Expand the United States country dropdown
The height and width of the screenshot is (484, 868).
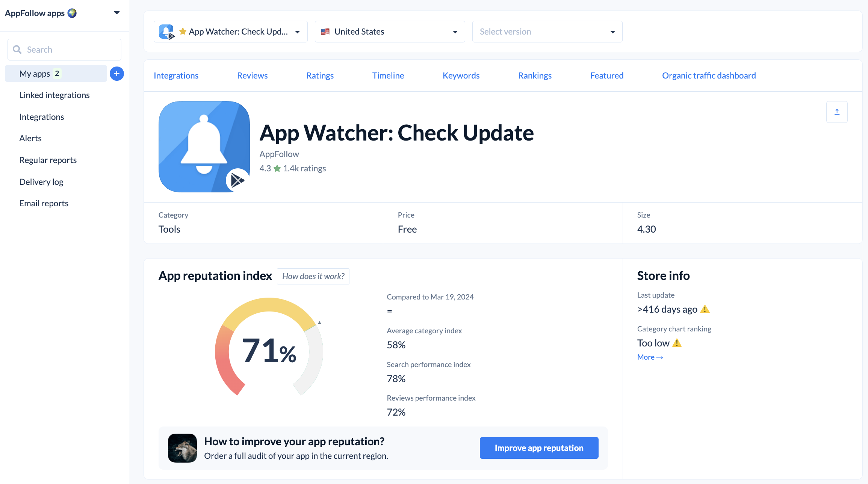point(455,32)
